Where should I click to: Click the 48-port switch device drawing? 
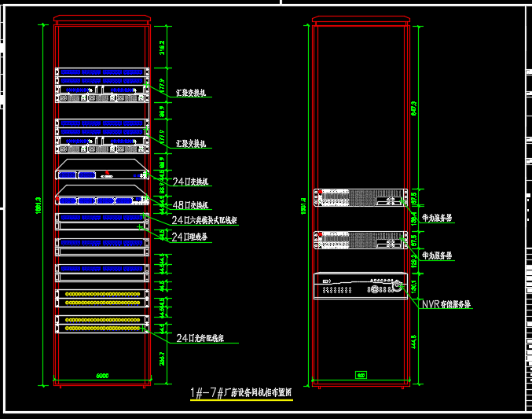pyautogui.click(x=102, y=195)
